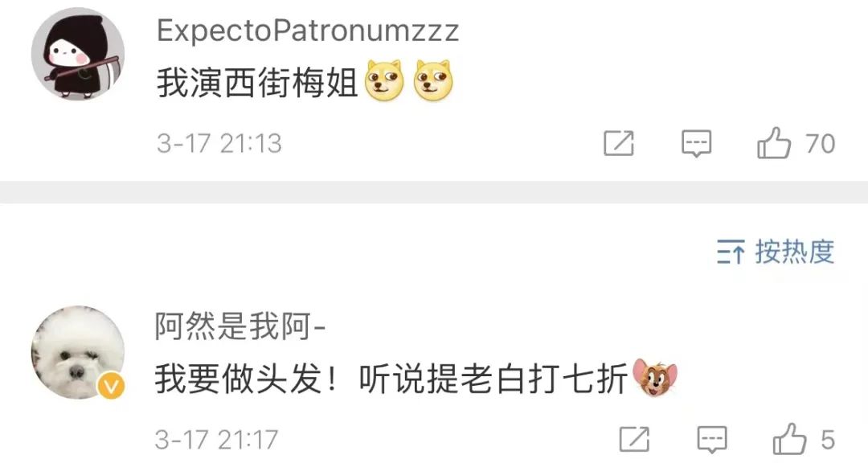Tap the Jerry mouse emoji in comment

coord(655,377)
